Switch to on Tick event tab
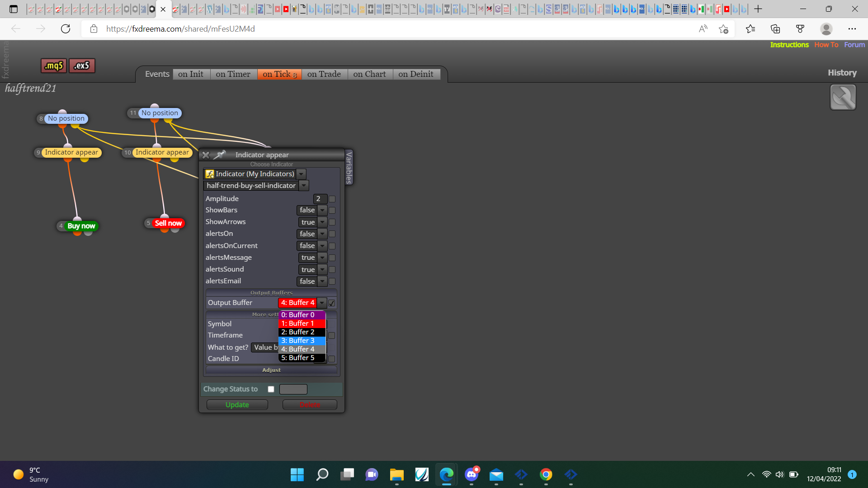868x488 pixels. (279, 74)
